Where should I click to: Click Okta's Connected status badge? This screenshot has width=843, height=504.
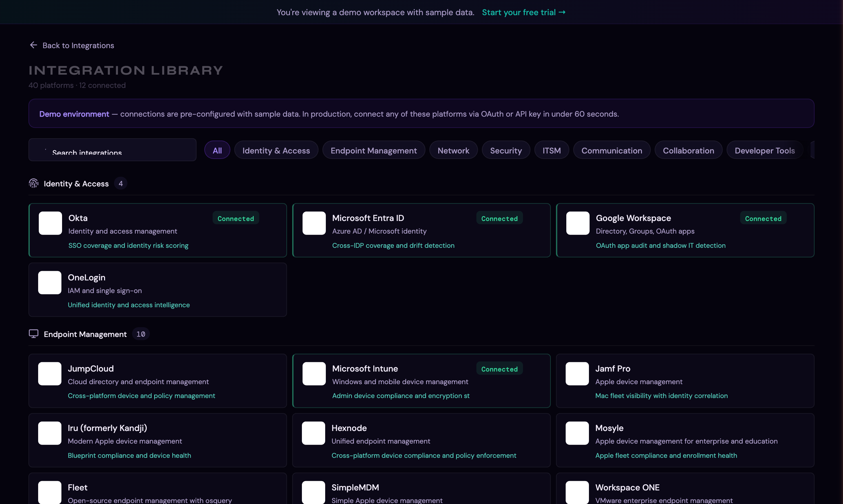236,218
